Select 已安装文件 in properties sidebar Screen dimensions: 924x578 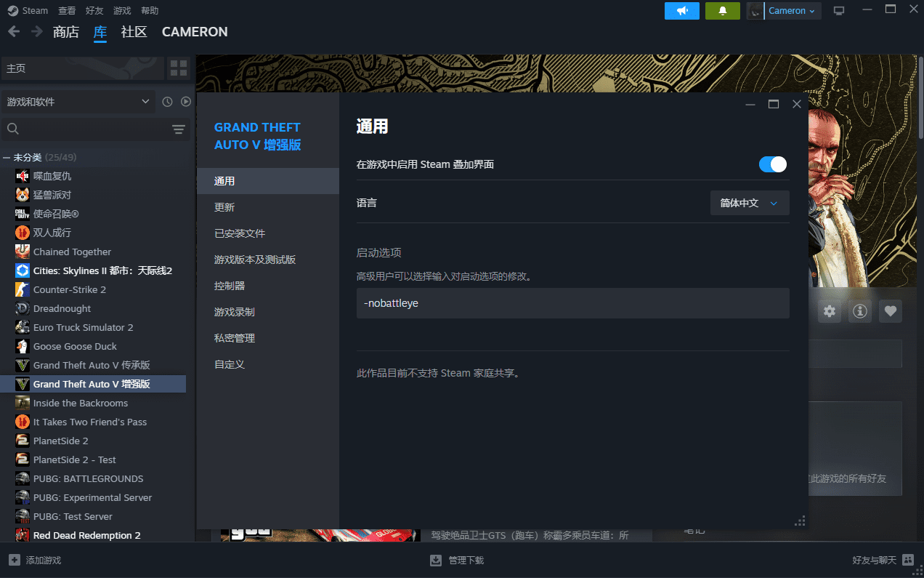[x=268, y=233]
